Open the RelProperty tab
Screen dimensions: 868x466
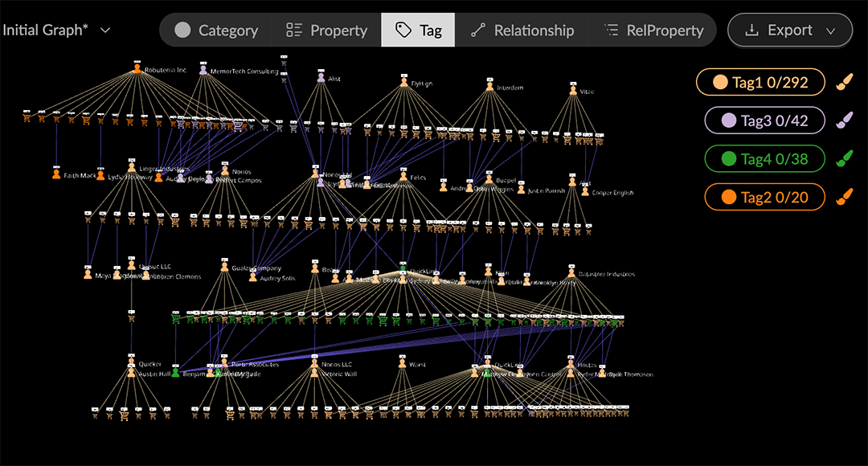coord(653,31)
